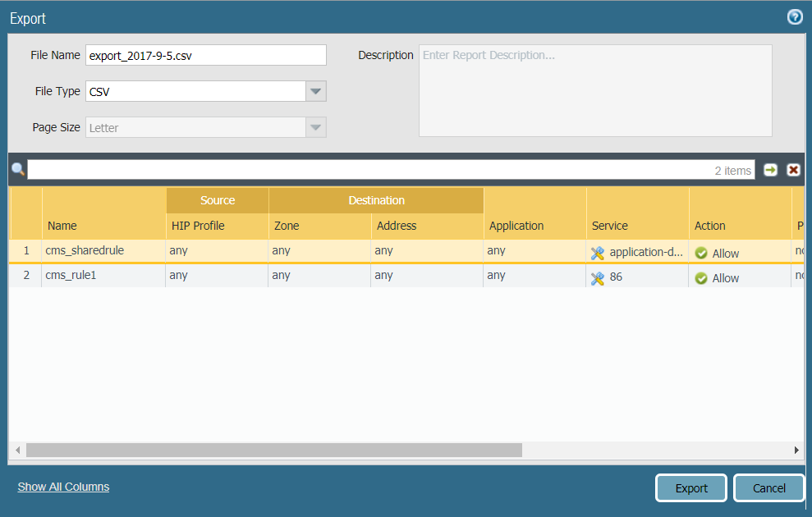Click the File Name input field
This screenshot has width=812, height=517.
206,55
